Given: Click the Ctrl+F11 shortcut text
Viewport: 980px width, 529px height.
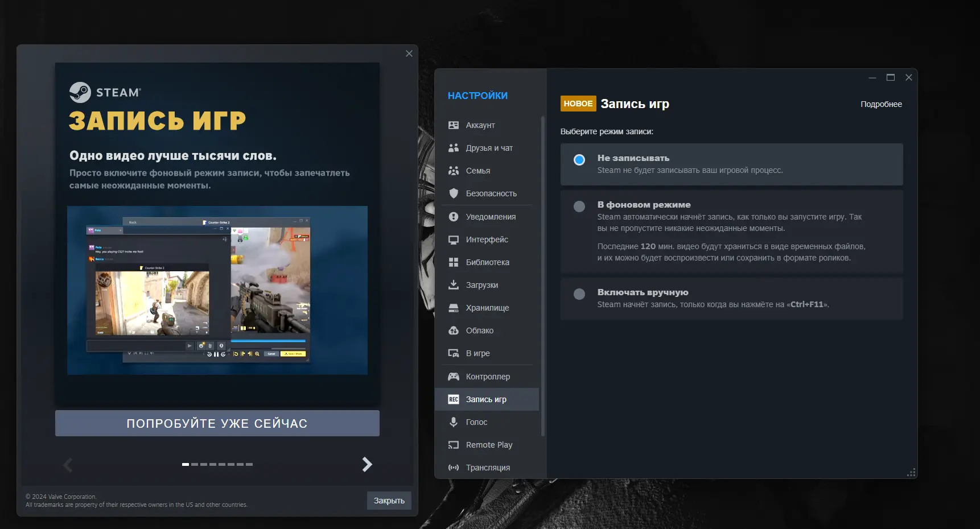Looking at the screenshot, I should pos(806,304).
